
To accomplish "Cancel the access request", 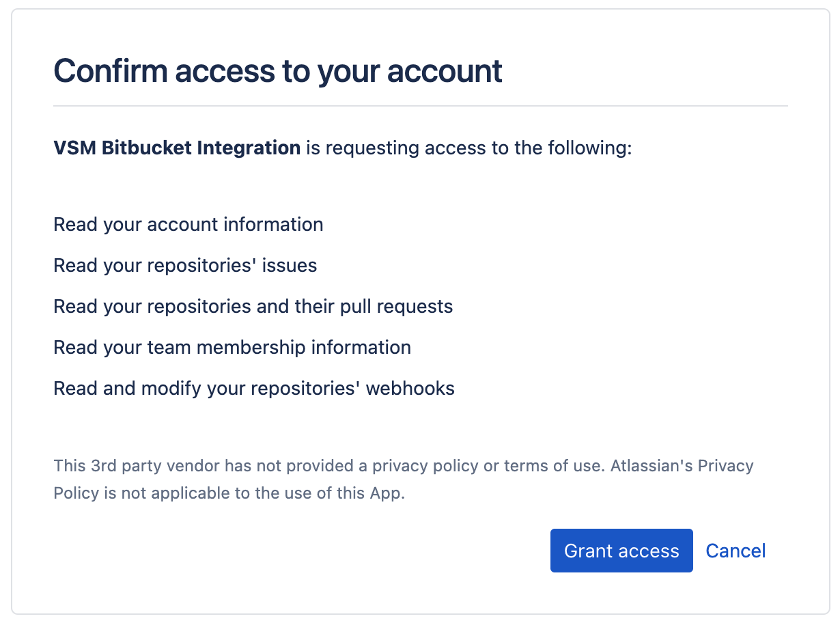I will (736, 551).
